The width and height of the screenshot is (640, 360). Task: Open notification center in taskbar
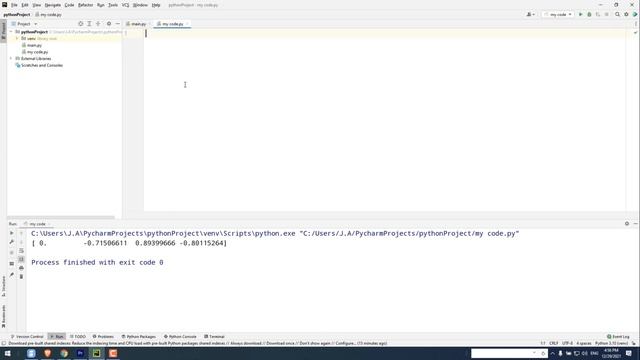click(x=629, y=353)
